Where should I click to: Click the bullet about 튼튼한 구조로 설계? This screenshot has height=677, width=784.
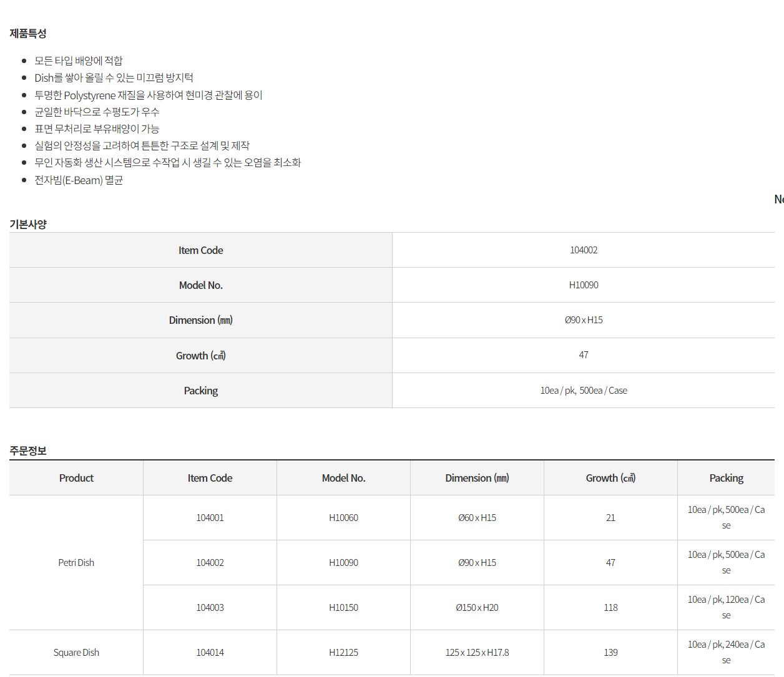[142, 145]
